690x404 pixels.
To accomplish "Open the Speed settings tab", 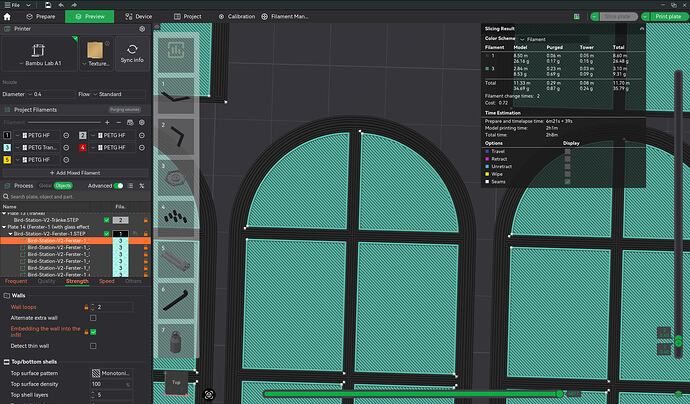I will pos(106,281).
